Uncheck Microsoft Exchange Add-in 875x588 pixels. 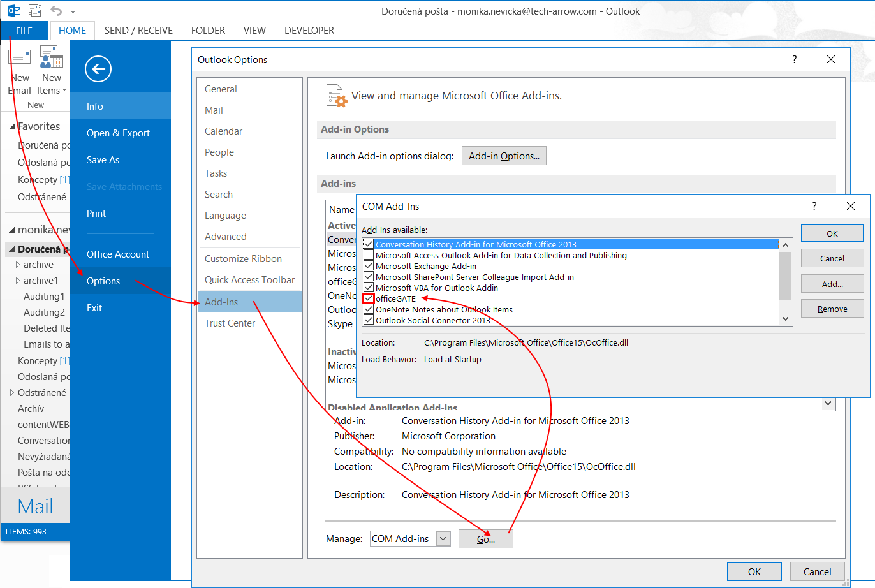(x=369, y=266)
